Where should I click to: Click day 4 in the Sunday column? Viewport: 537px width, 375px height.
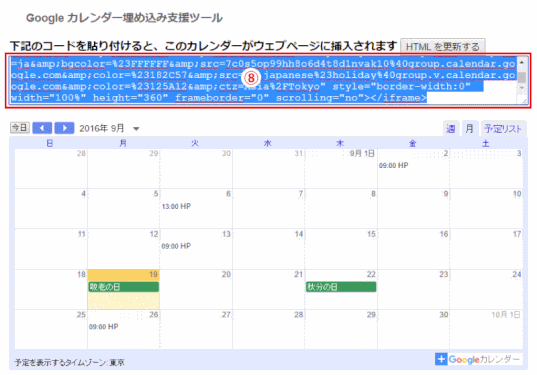click(83, 194)
